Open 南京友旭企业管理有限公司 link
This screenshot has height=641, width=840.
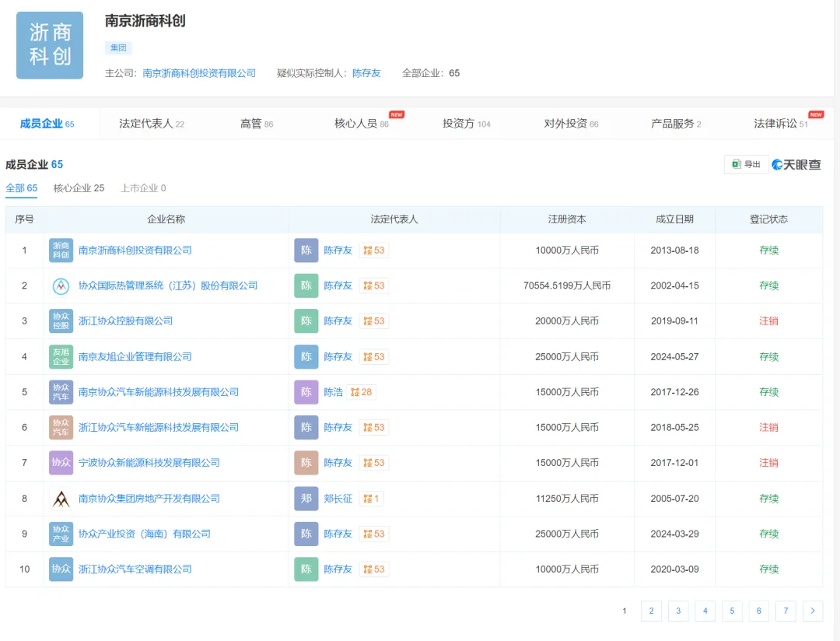[135, 356]
